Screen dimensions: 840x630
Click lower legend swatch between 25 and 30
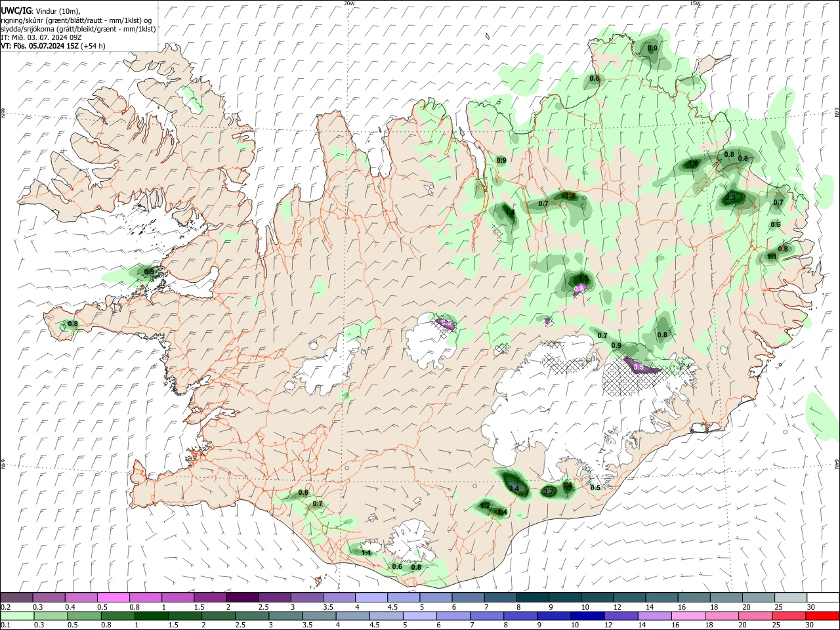[787, 616]
